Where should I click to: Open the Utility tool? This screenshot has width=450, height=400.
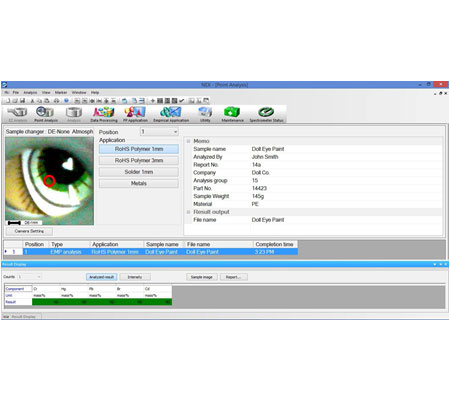pyautogui.click(x=205, y=114)
